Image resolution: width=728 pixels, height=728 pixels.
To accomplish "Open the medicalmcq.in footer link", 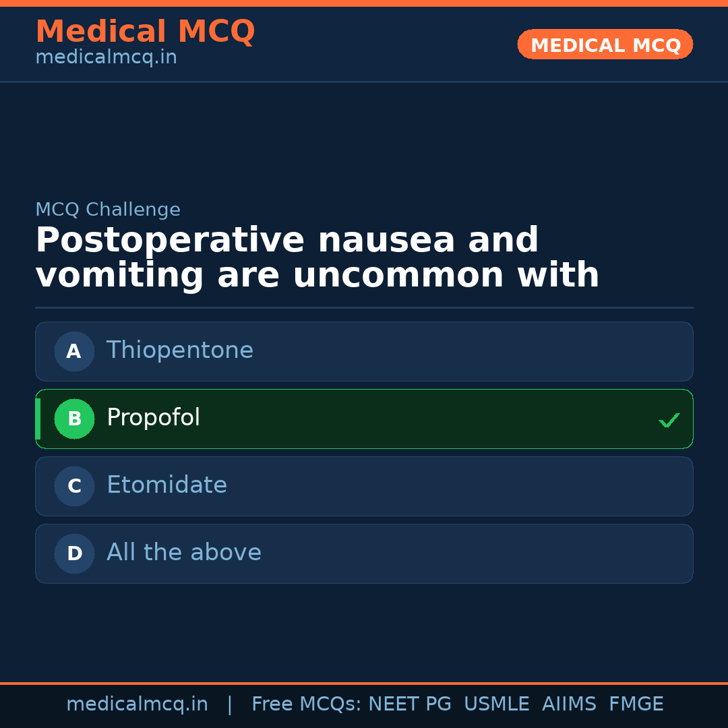I will (137, 704).
